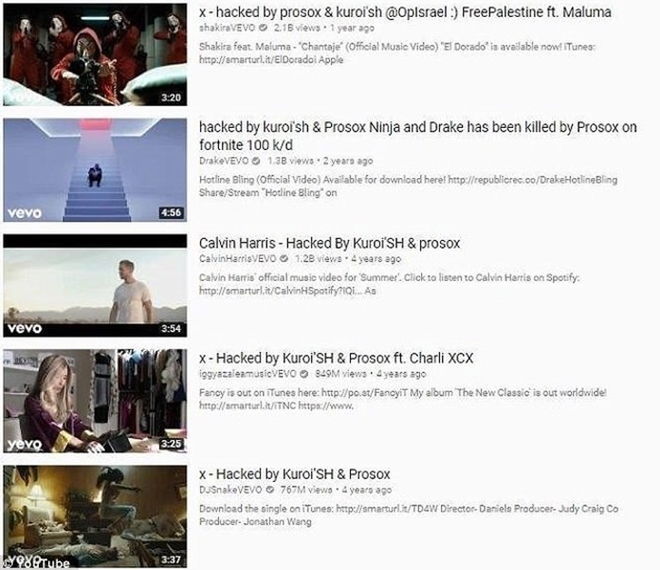Click the verified checkmark next to DrakeVEVO

tap(256, 161)
